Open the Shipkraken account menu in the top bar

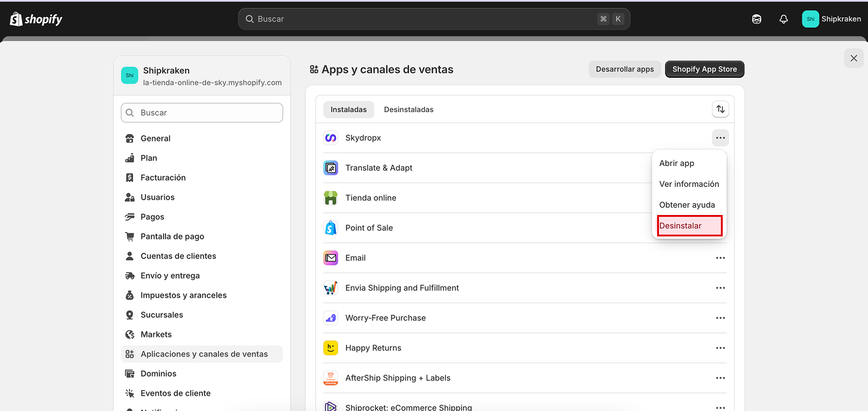point(832,19)
